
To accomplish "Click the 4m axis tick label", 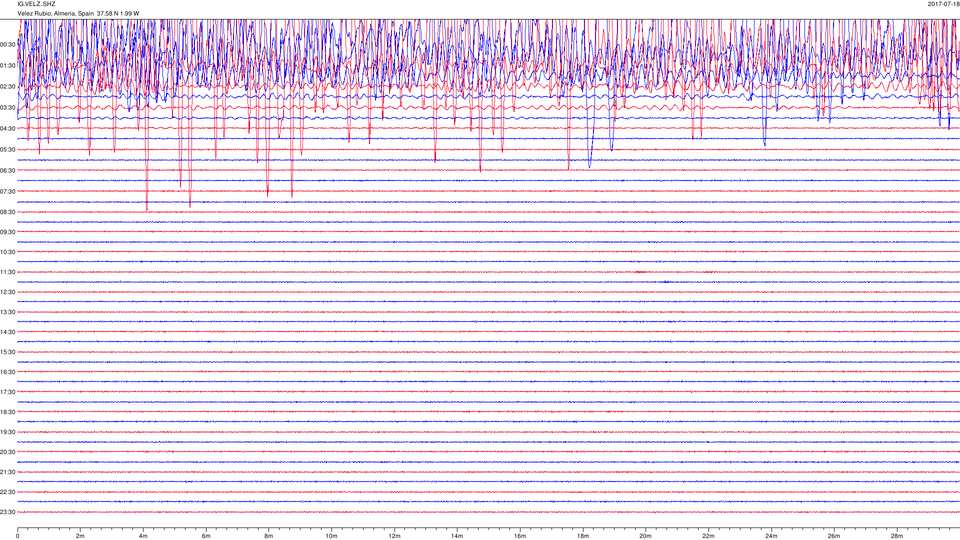I will click(x=143, y=536).
